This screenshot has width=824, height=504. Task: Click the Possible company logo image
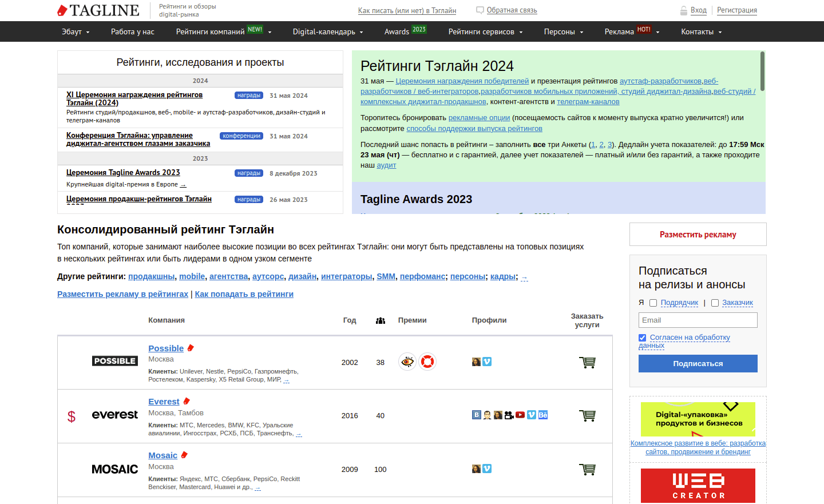pyautogui.click(x=115, y=361)
